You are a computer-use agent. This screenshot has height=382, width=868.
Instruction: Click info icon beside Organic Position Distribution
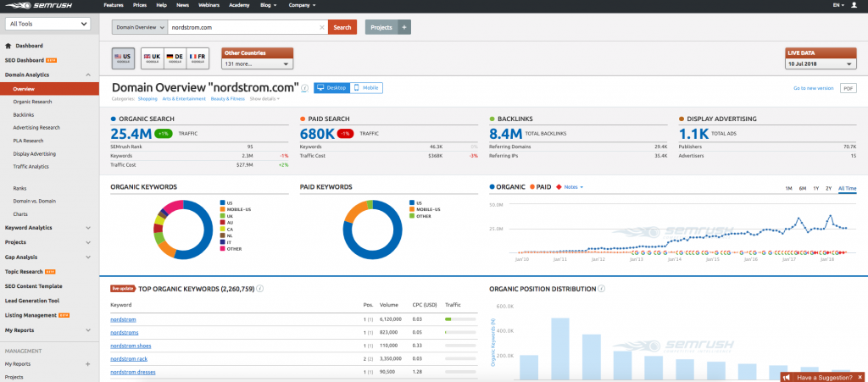(602, 289)
